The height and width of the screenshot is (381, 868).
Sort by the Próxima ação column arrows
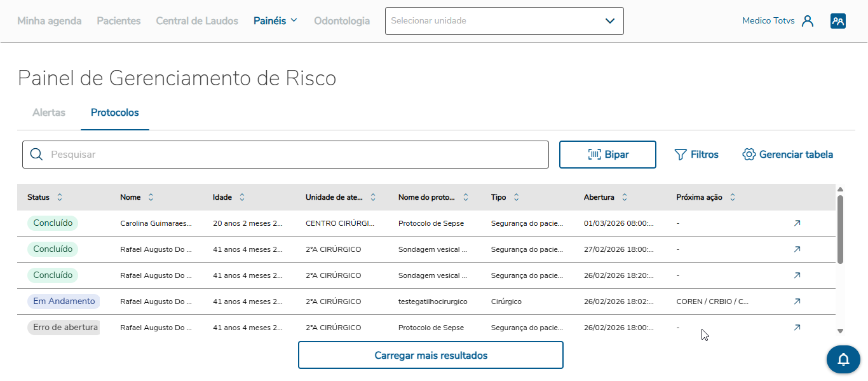[732, 197]
